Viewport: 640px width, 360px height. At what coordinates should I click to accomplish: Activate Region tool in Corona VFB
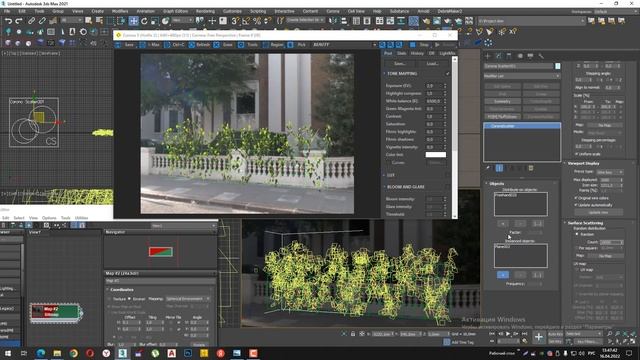(273, 44)
